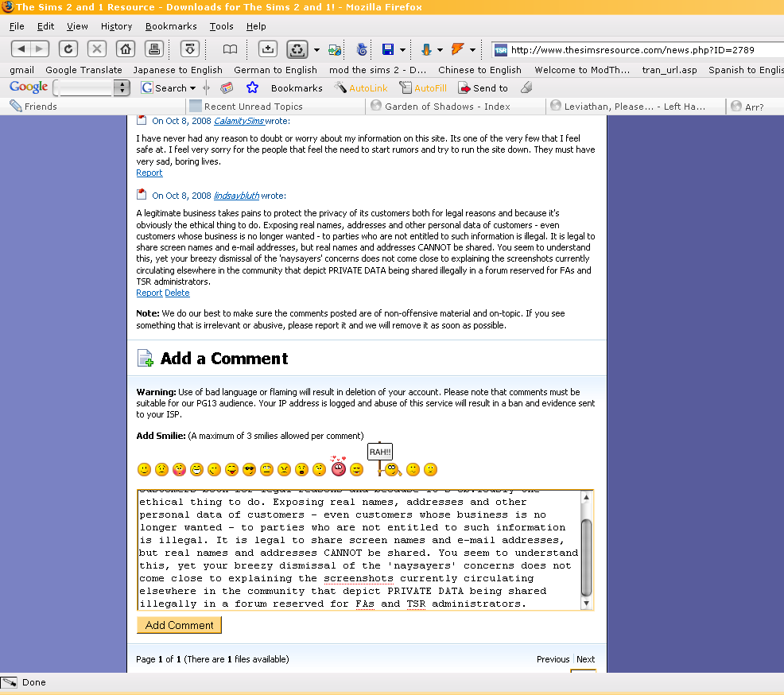Open the Edit menu
The image size is (784, 695).
pos(45,26)
